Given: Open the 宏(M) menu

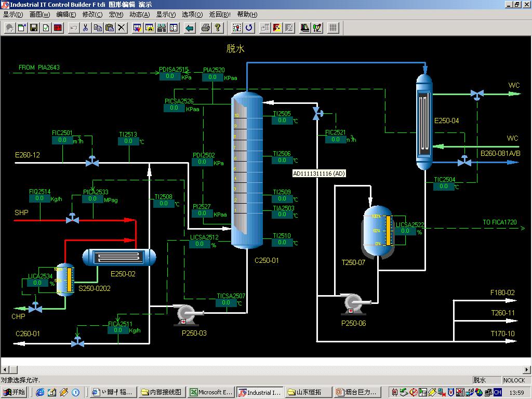Looking at the screenshot, I should click(116, 15).
